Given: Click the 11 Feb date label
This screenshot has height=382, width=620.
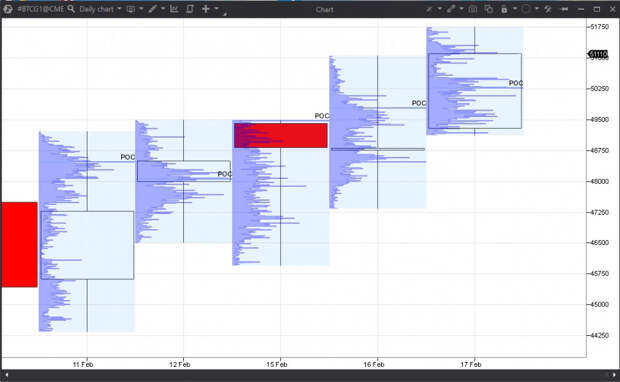Looking at the screenshot, I should (83, 364).
